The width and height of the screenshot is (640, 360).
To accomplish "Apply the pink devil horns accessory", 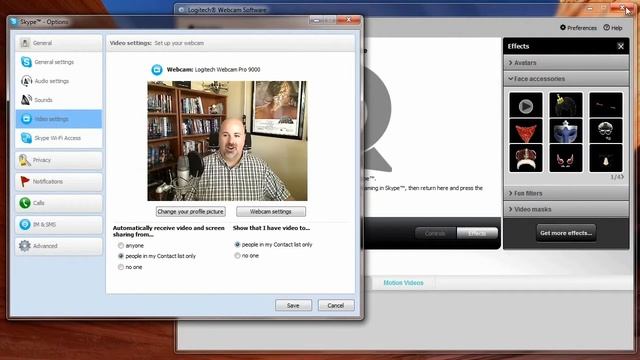I will click(x=566, y=158).
